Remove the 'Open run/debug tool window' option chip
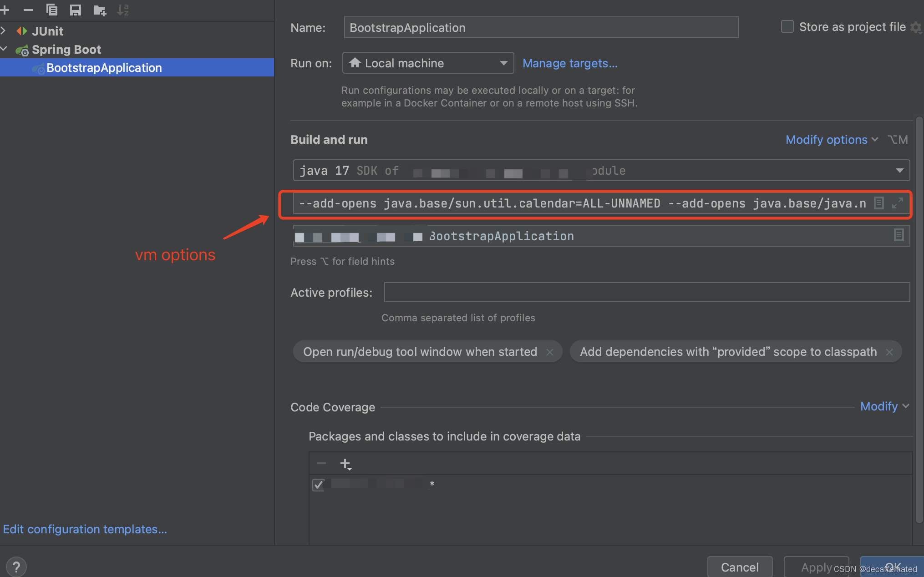This screenshot has width=924, height=577. [x=550, y=352]
